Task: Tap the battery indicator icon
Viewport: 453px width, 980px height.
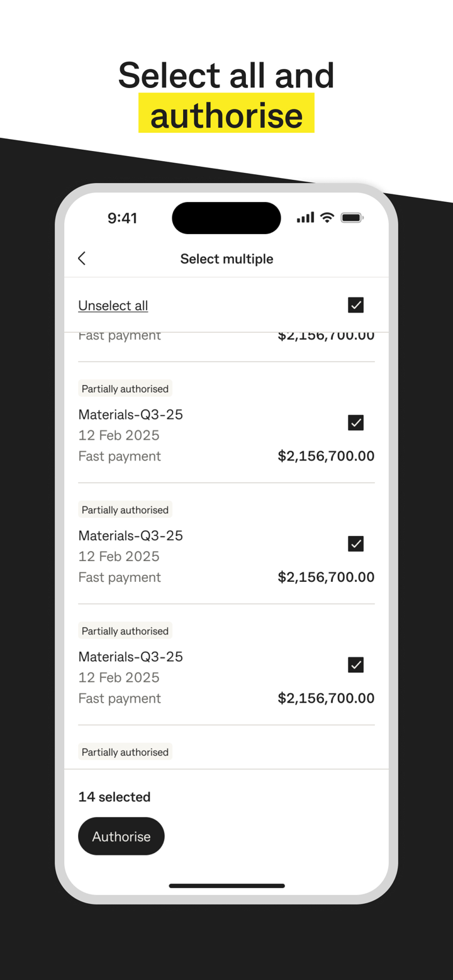Action: [x=352, y=218]
